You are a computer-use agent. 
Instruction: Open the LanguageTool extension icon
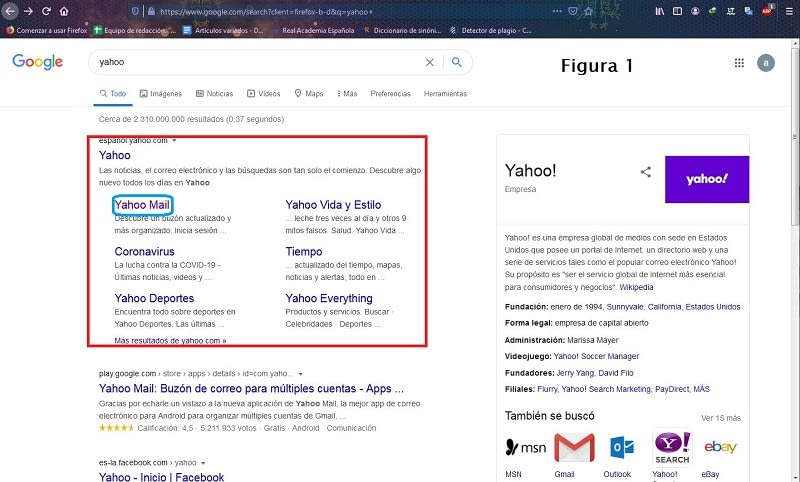click(731, 11)
